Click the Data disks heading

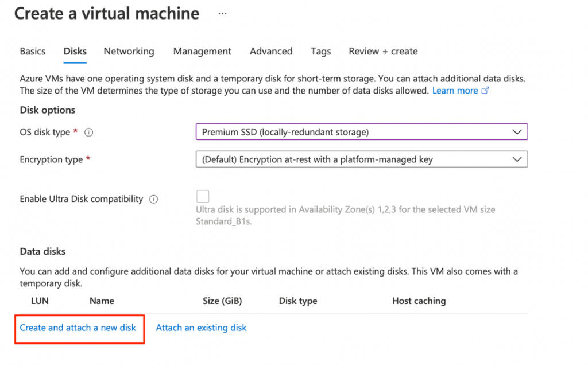[x=42, y=251]
